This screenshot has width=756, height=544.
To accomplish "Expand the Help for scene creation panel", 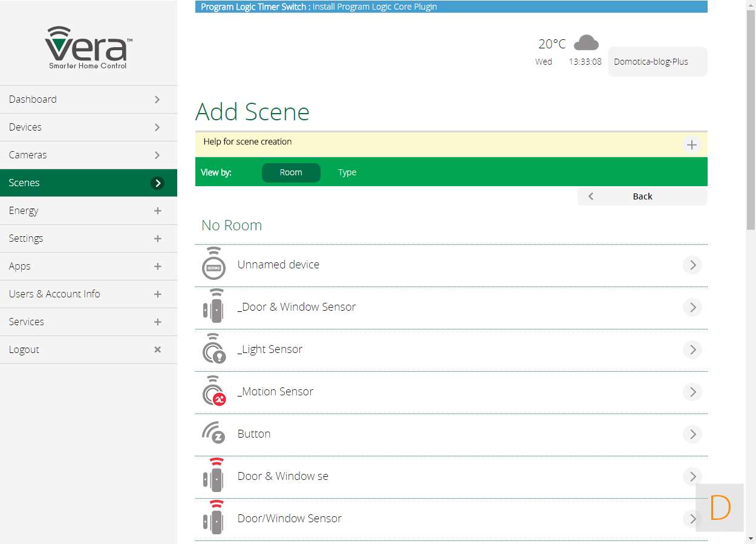I will coord(691,144).
